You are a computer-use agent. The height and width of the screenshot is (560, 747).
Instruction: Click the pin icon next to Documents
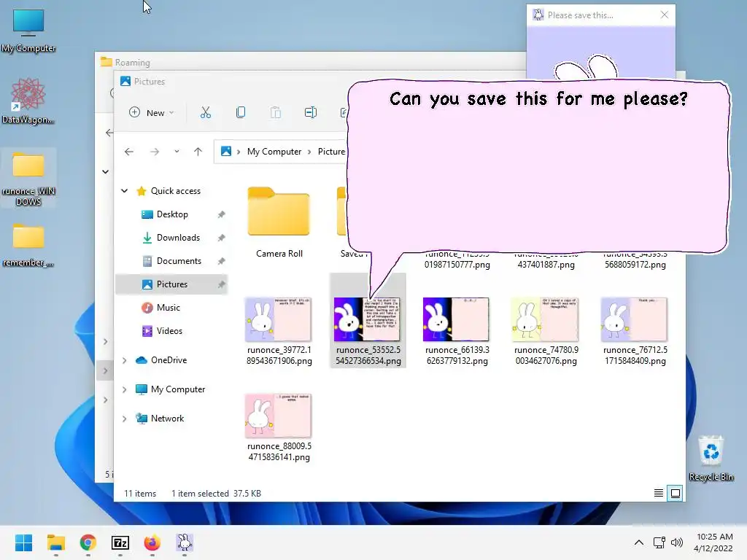(222, 262)
